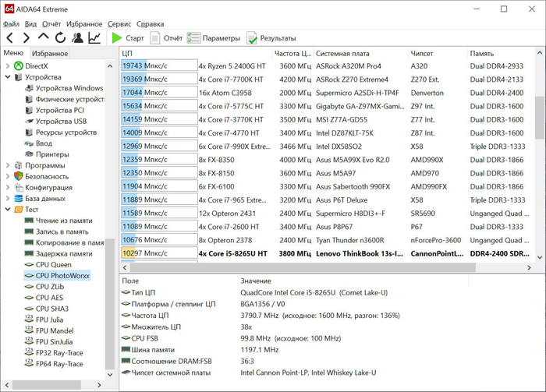Click the Чтение из памяти RAM icon
546x392 pixels.
pos(30,221)
